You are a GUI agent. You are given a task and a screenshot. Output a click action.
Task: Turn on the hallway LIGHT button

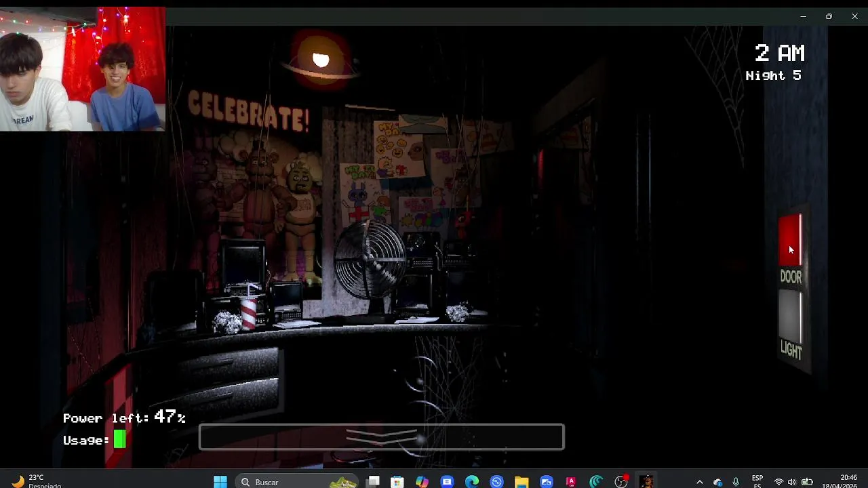point(791,317)
